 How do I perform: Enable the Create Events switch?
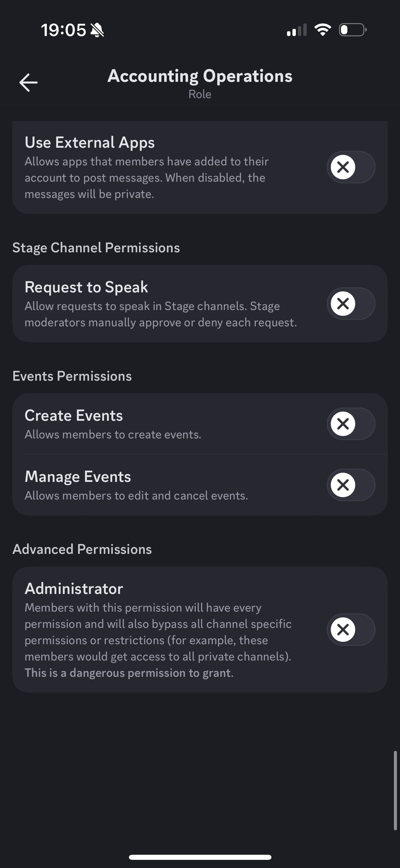click(351, 424)
